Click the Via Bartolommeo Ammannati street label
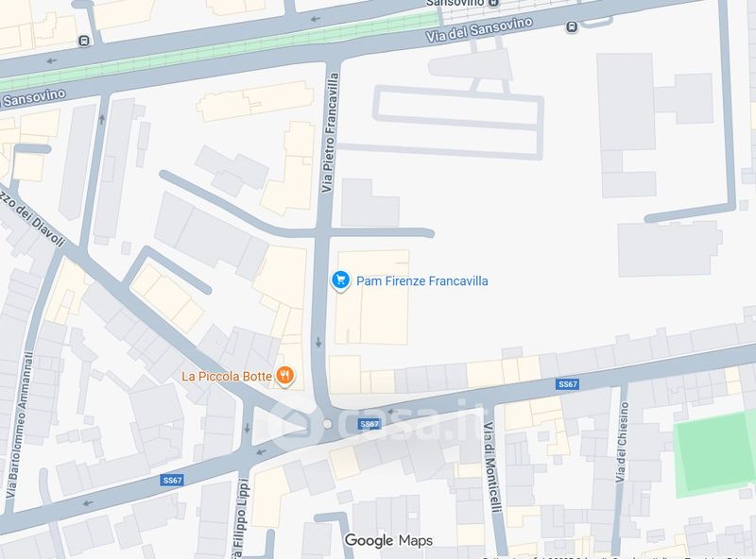This screenshot has width=756, height=559. 20,426
